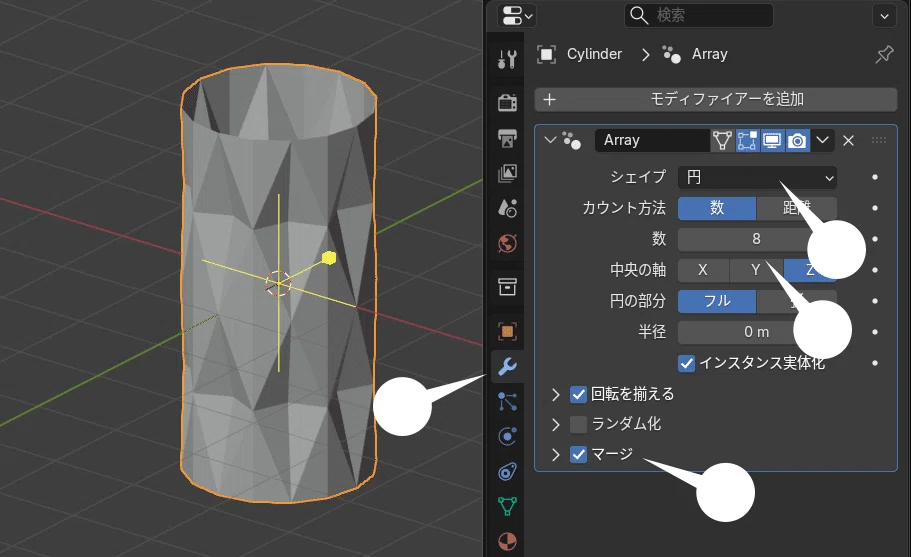
Task: Click the animate dot for 円の部分
Action: pos(875,301)
